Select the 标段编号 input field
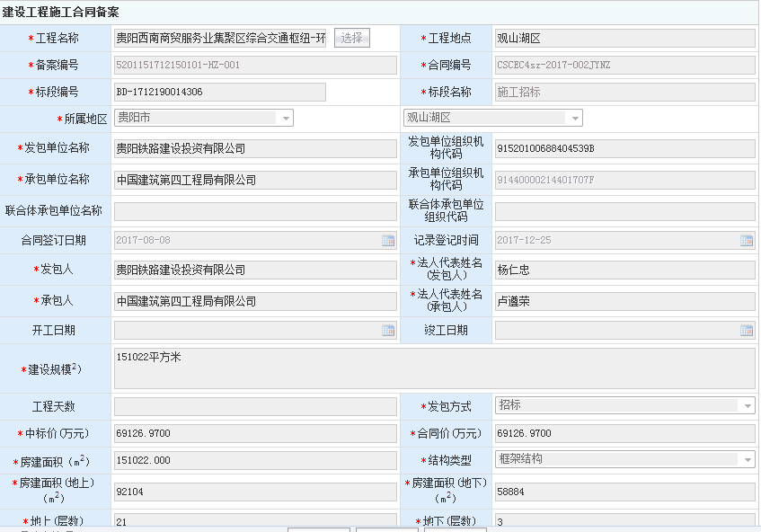Image resolution: width=761 pixels, height=532 pixels. pos(219,93)
